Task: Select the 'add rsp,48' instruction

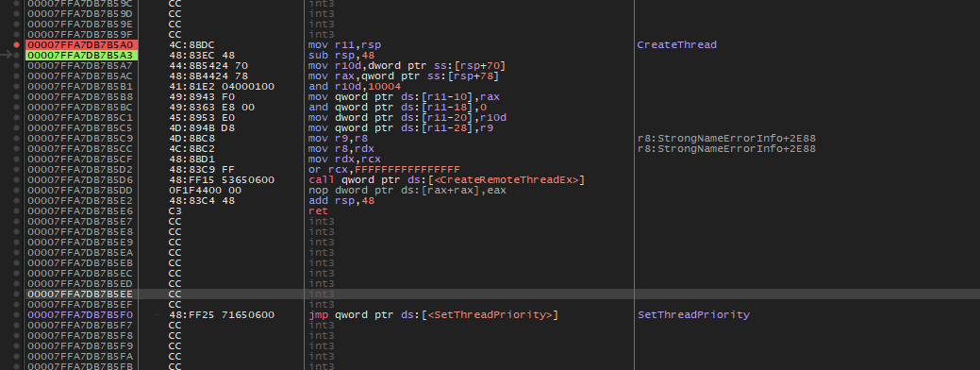Action: [x=341, y=201]
